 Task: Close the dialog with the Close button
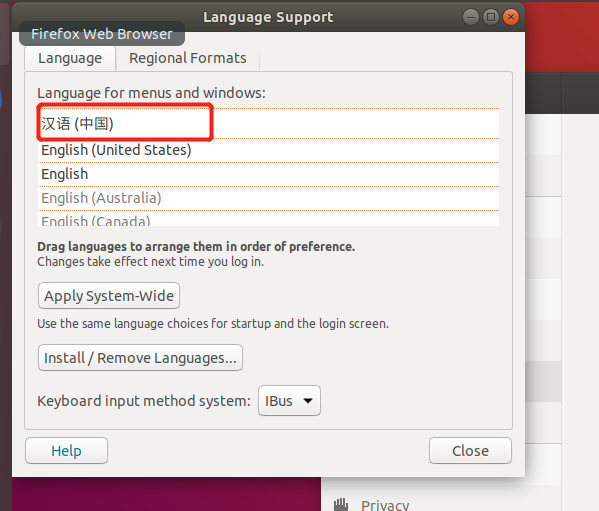click(x=470, y=451)
